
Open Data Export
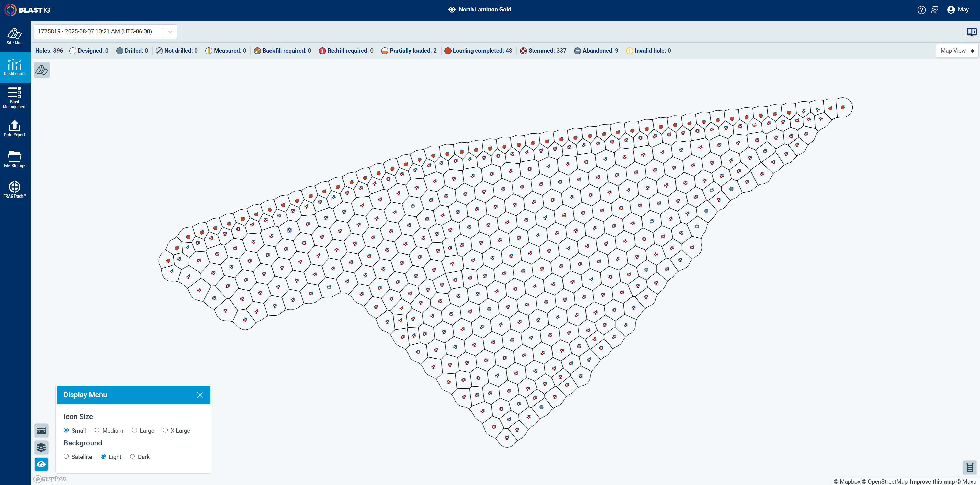(15, 129)
